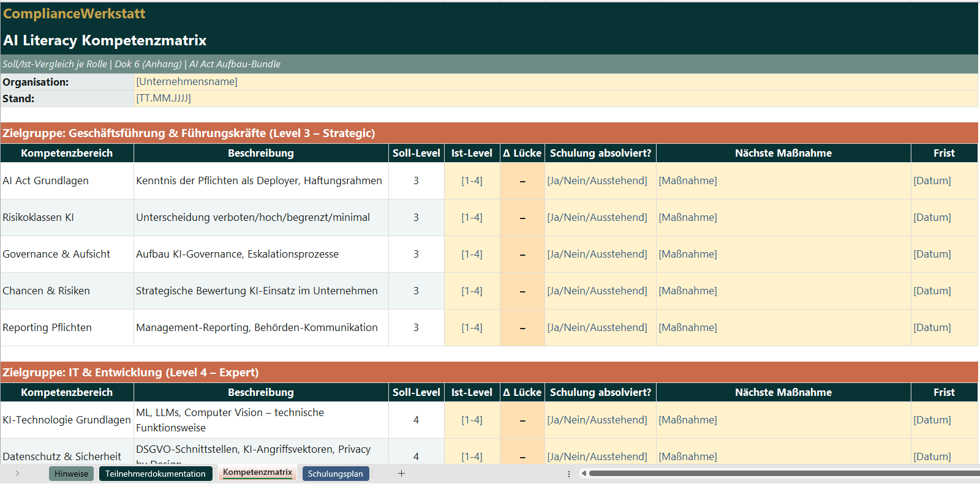Click the Ist-Level cell for AI Act Grundlagen

click(472, 181)
